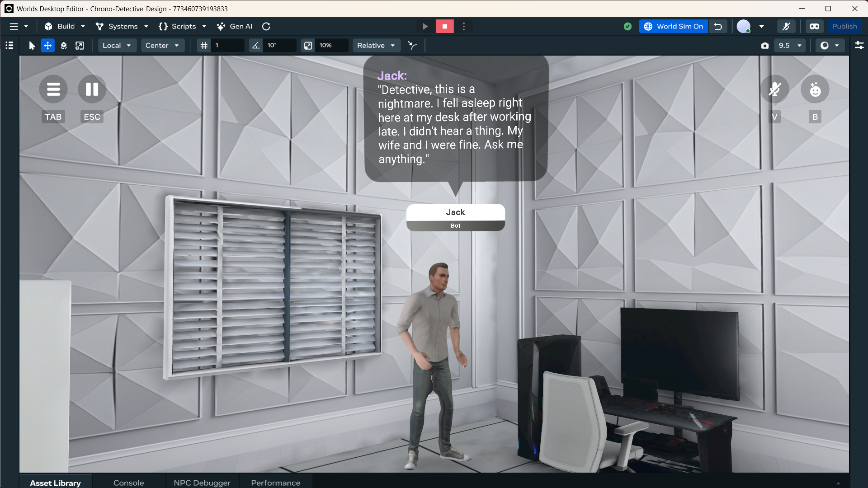Expand the Relative dropdown
Viewport: 868px width, 488px height.
[376, 45]
